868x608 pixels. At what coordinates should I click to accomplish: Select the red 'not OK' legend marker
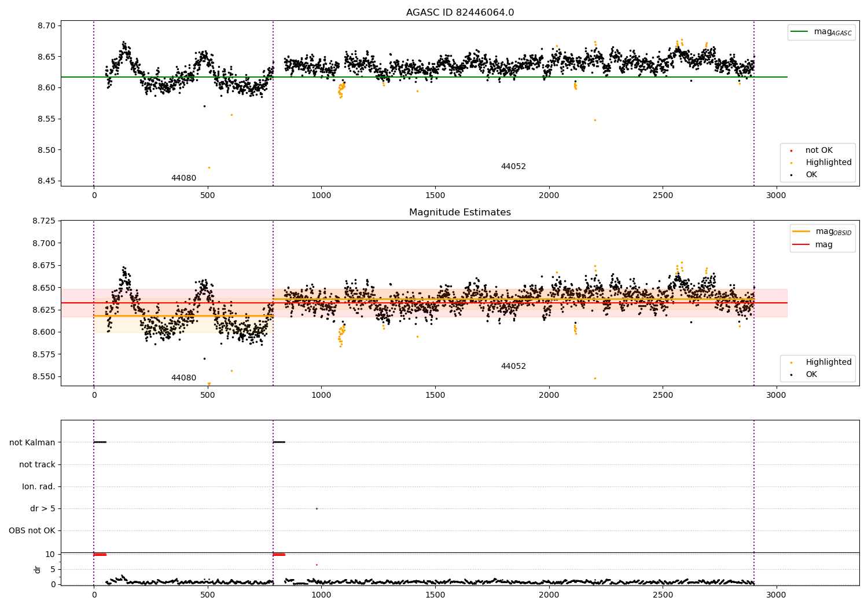[x=791, y=151]
